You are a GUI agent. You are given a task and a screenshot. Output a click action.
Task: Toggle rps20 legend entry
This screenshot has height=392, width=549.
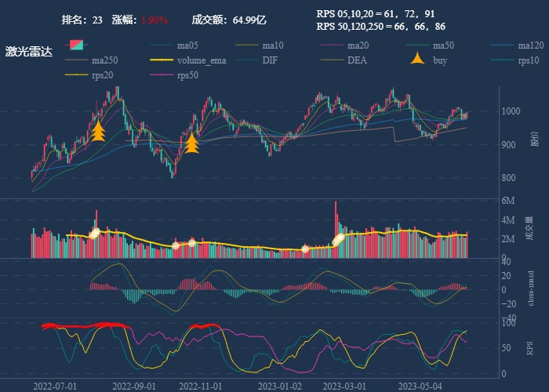[x=77, y=75]
